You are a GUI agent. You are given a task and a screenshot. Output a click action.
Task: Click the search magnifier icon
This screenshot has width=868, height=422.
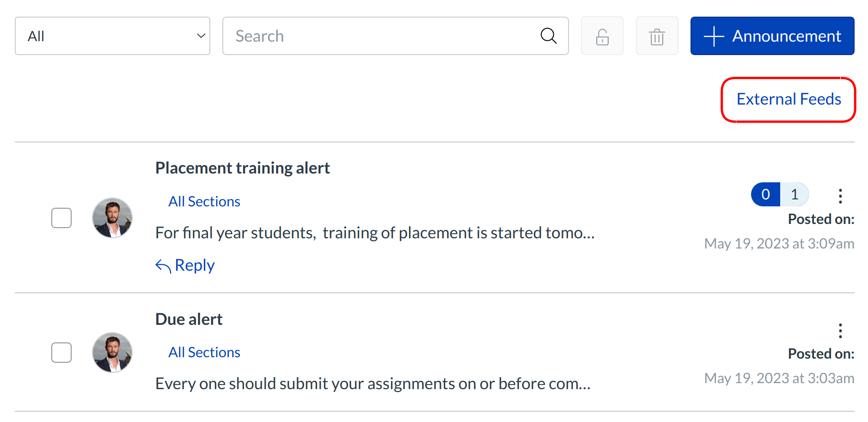(548, 36)
